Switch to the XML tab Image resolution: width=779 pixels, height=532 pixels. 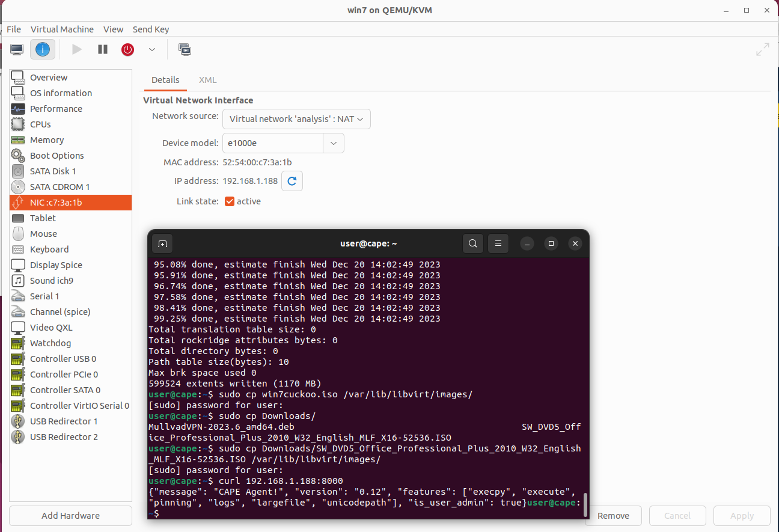coord(207,80)
